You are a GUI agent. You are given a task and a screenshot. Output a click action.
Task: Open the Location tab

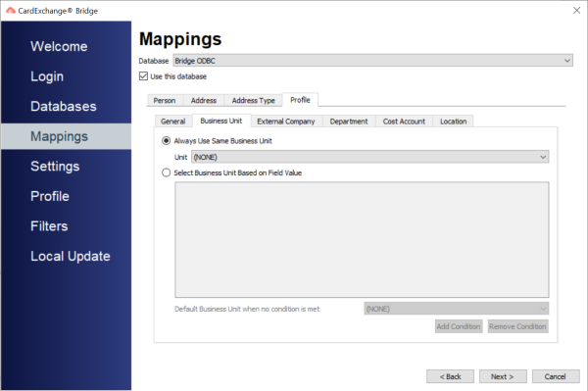tap(453, 122)
